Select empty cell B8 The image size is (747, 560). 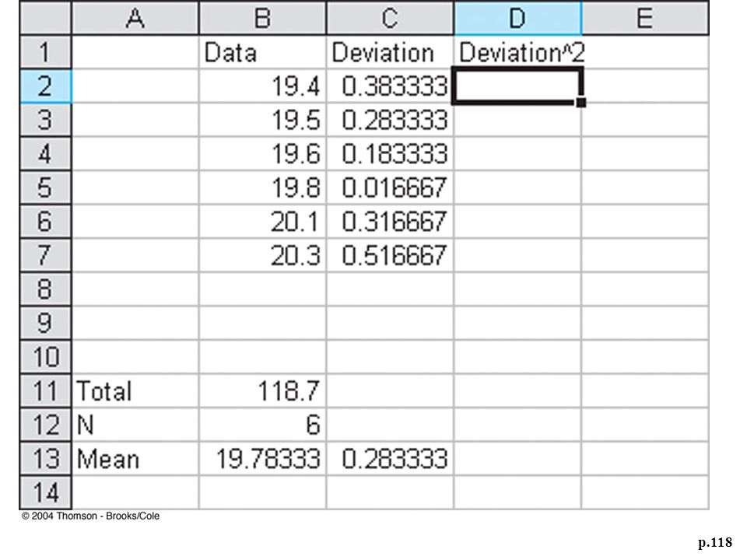262,289
